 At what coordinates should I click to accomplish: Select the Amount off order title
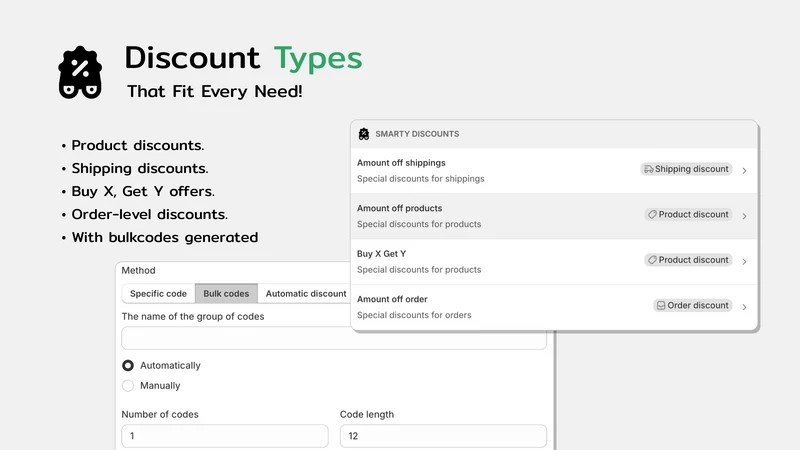(392, 299)
